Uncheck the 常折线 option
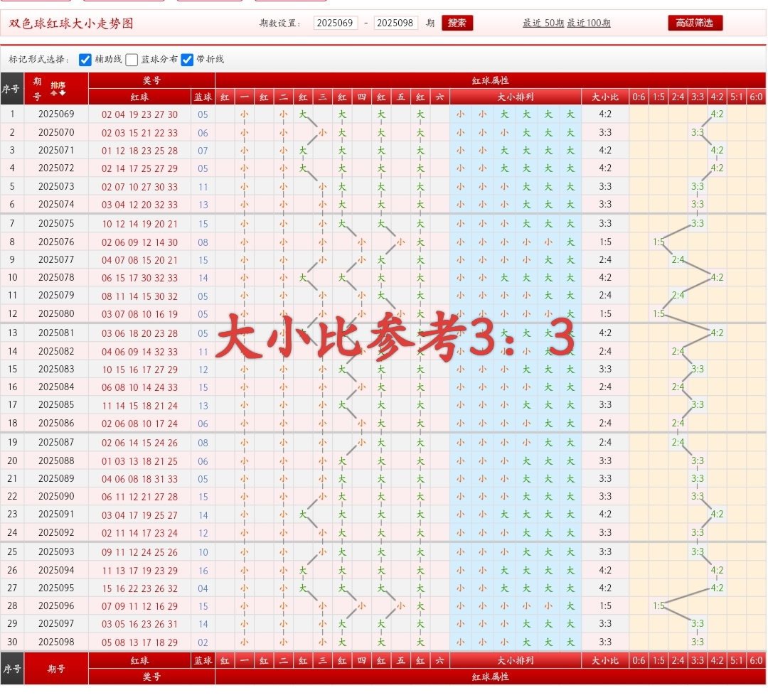768x700 pixels. [187, 60]
